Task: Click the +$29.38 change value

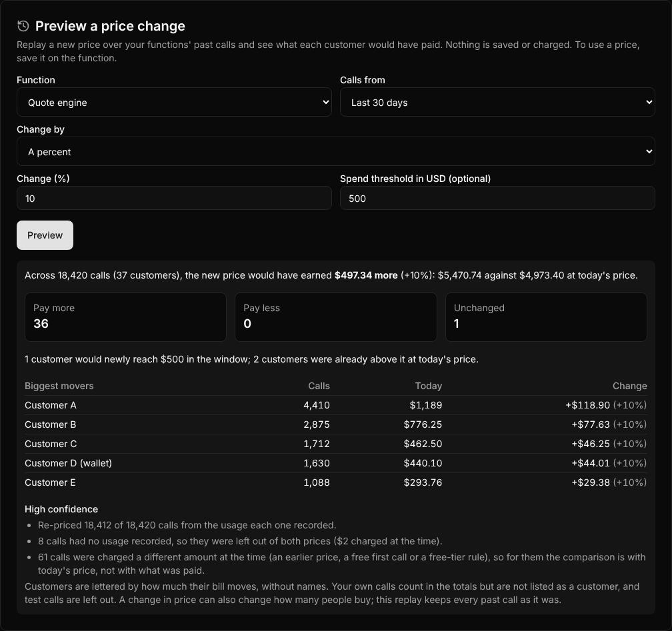Action: coord(591,482)
